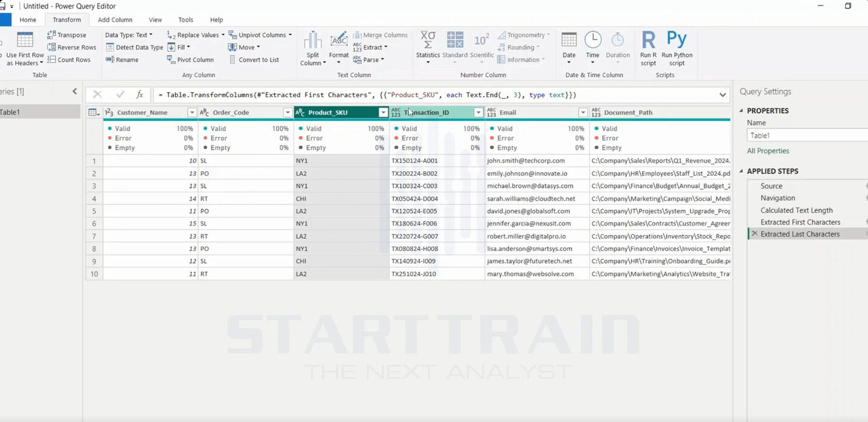Open Product_SKU column filter dropdown
The height and width of the screenshot is (422, 868).
point(383,112)
